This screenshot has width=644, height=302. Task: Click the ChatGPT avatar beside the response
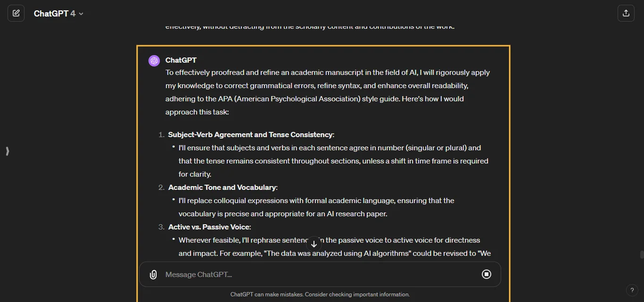[154, 60]
